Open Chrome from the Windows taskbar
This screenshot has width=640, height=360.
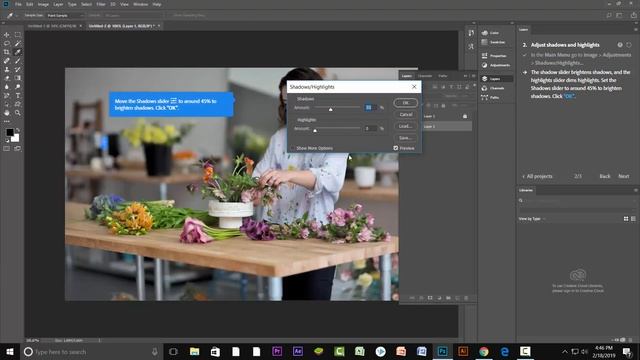pos(484,351)
